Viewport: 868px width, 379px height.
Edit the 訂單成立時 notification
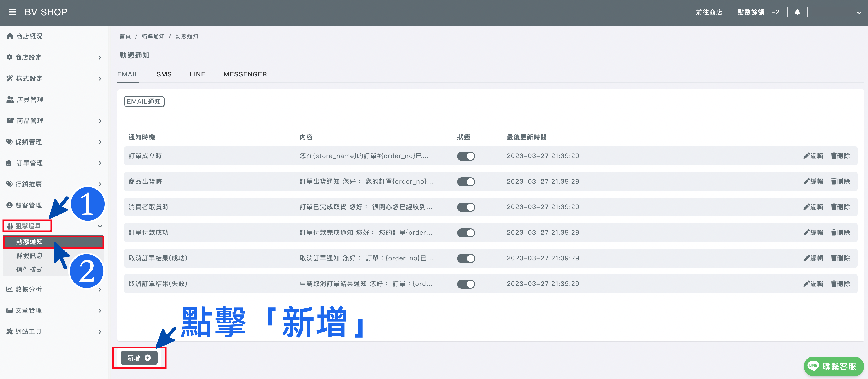pos(813,156)
